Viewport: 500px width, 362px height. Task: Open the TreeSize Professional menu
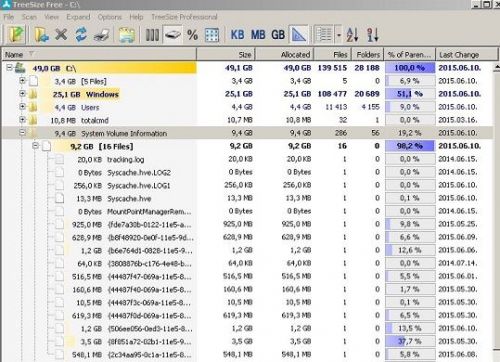[x=184, y=17]
